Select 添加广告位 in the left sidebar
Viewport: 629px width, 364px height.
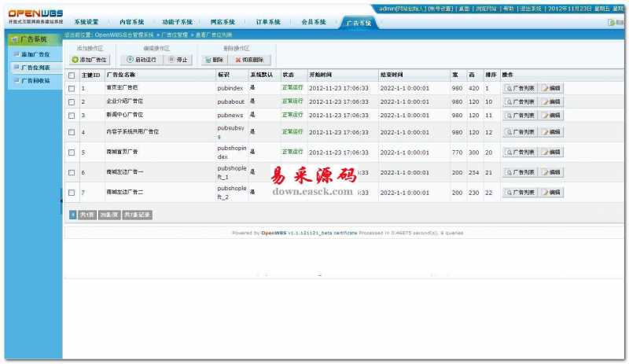tap(35, 54)
